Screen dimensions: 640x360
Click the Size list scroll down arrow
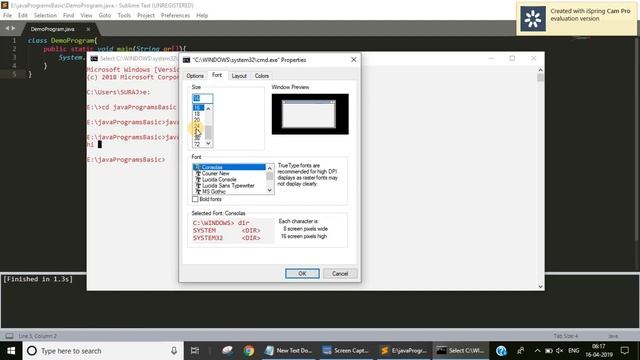pyautogui.click(x=208, y=143)
